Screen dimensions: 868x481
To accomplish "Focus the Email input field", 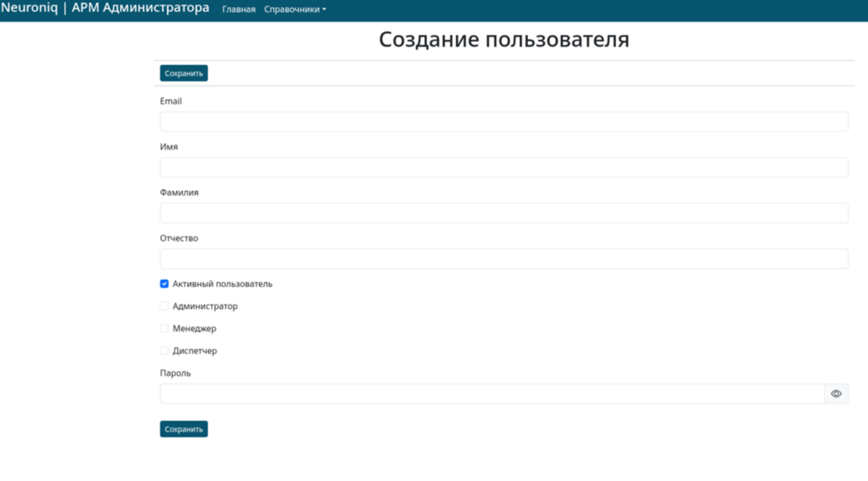I will coord(503,122).
